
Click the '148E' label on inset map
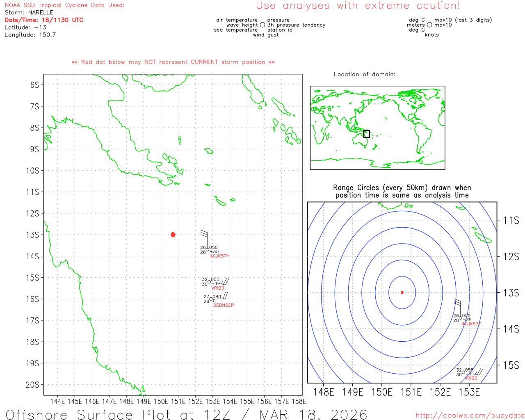(x=323, y=392)
